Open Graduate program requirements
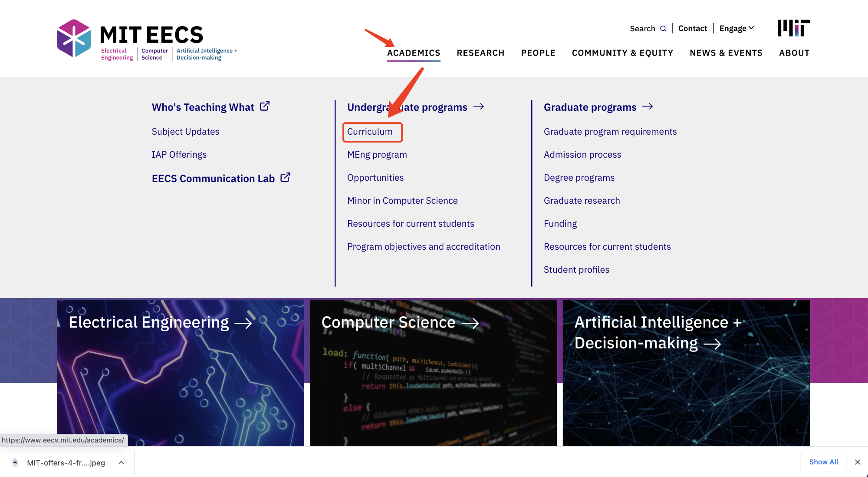868x477 pixels. point(610,131)
